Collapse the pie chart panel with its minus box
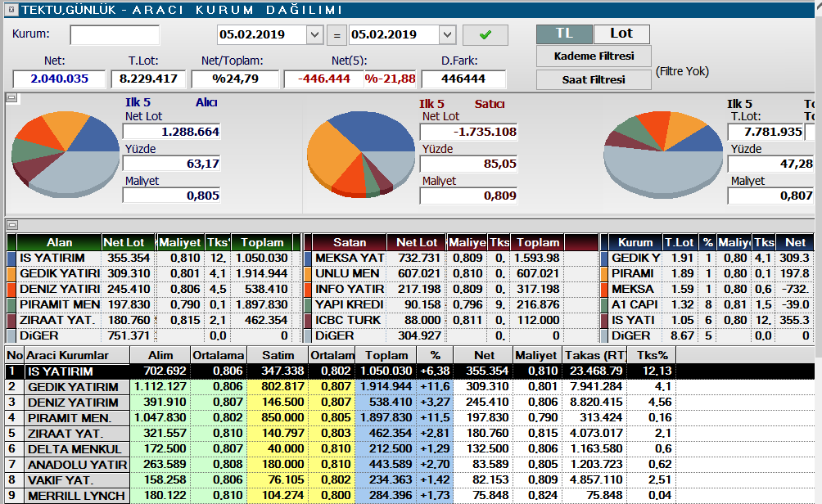This screenshot has width=822, height=504. pos(12,98)
